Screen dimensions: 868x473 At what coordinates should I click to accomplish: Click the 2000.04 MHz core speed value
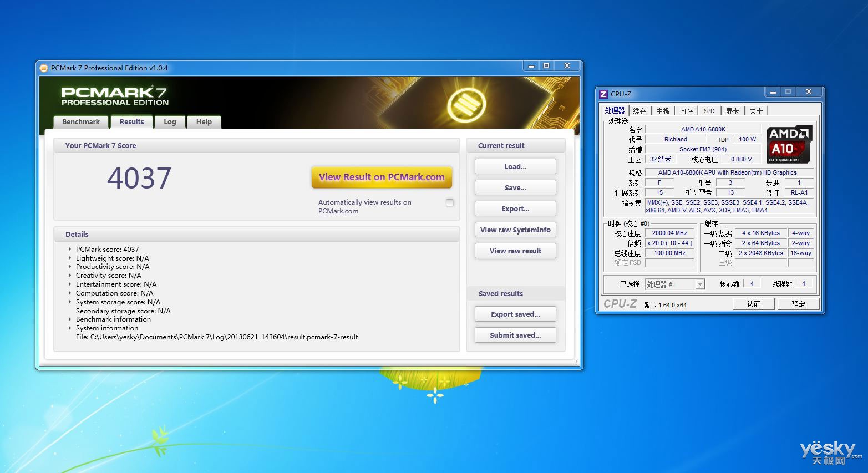[x=669, y=233]
